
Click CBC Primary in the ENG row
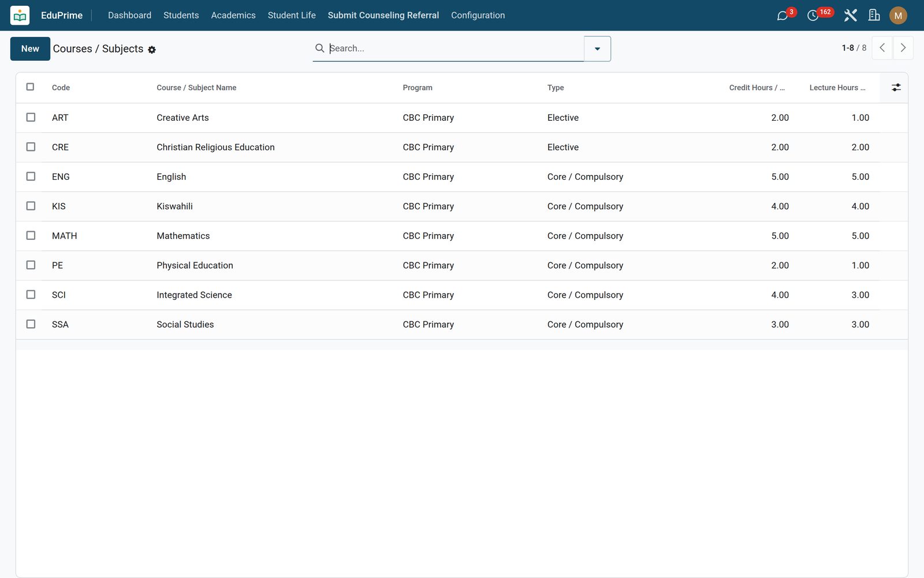pos(428,177)
